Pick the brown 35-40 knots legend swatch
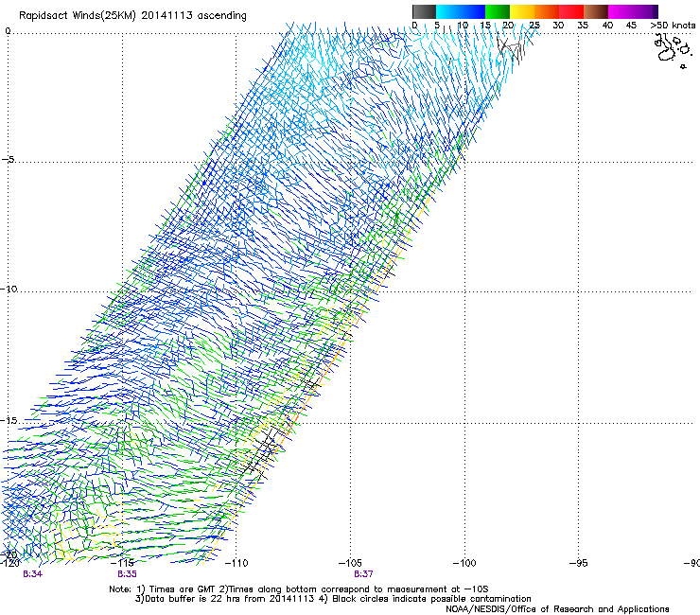This screenshot has height=615, width=700. coord(596,11)
